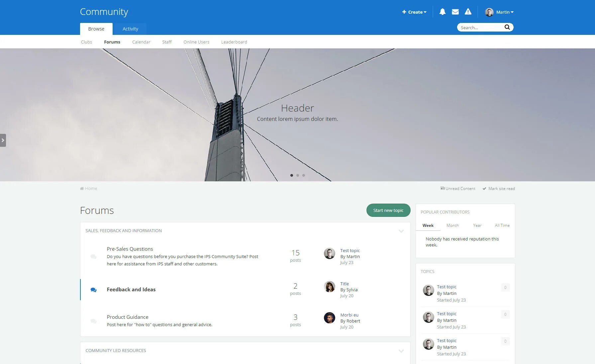Expand the left side panel arrow
595x364 pixels.
coord(3,140)
